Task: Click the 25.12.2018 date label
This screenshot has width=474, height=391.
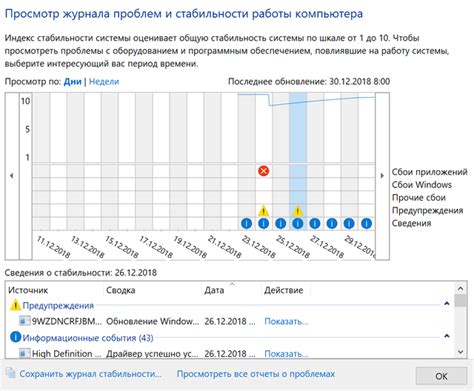Action: [x=293, y=247]
